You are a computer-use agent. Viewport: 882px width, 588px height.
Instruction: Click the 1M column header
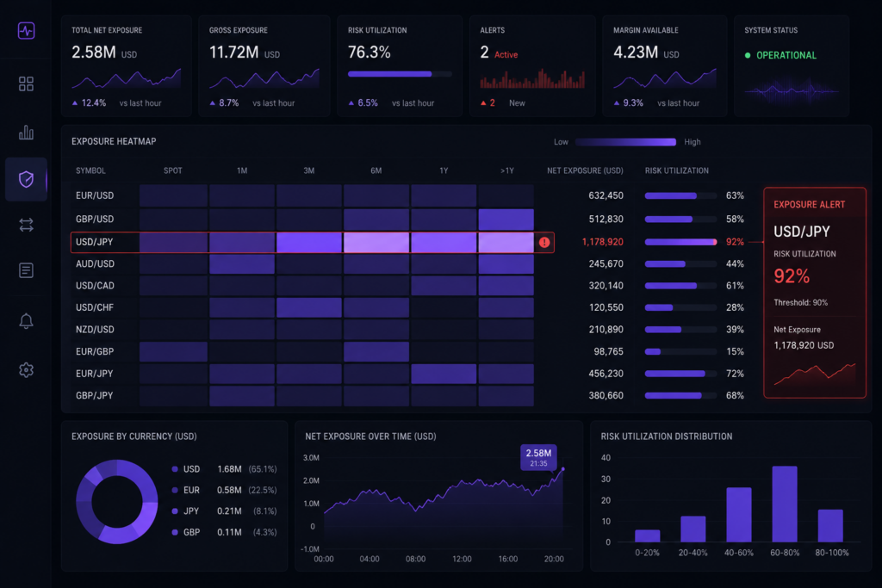(242, 170)
